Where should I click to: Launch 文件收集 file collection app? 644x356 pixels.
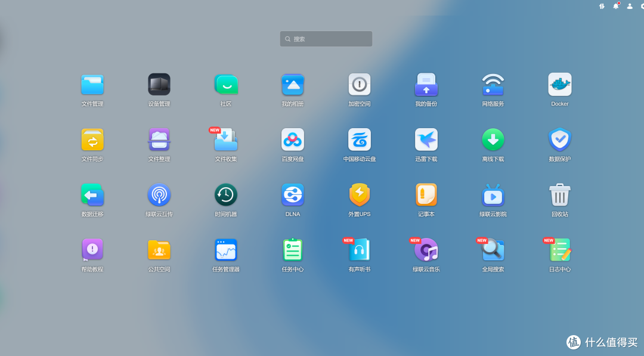click(226, 140)
